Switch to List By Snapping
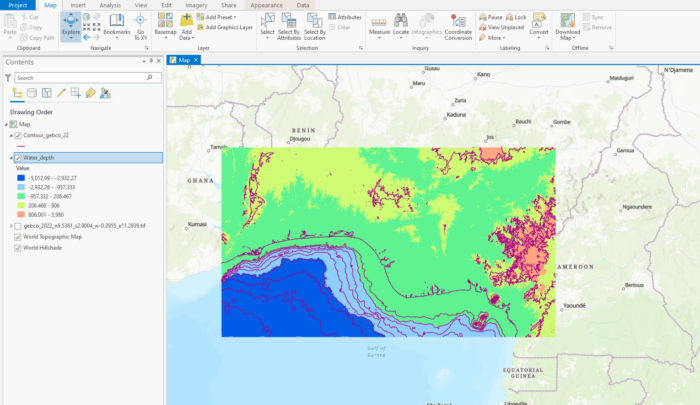 pos(75,93)
